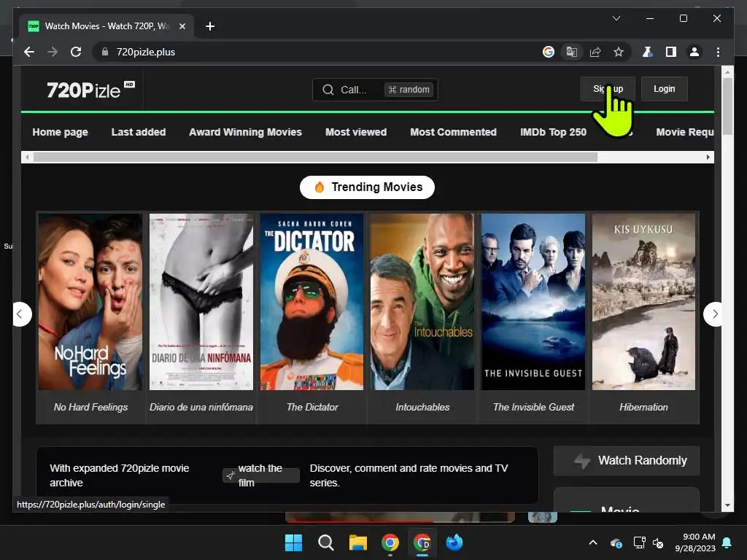Open Award Winning Movies menu item
Image resolution: width=747 pixels, height=560 pixels.
pyautogui.click(x=245, y=132)
